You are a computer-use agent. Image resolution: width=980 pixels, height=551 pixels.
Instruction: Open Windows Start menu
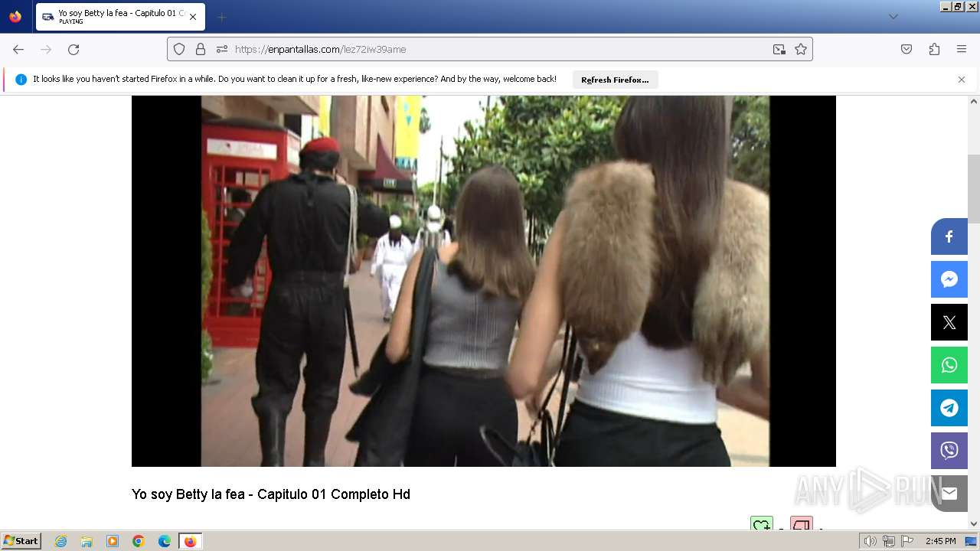tap(21, 541)
